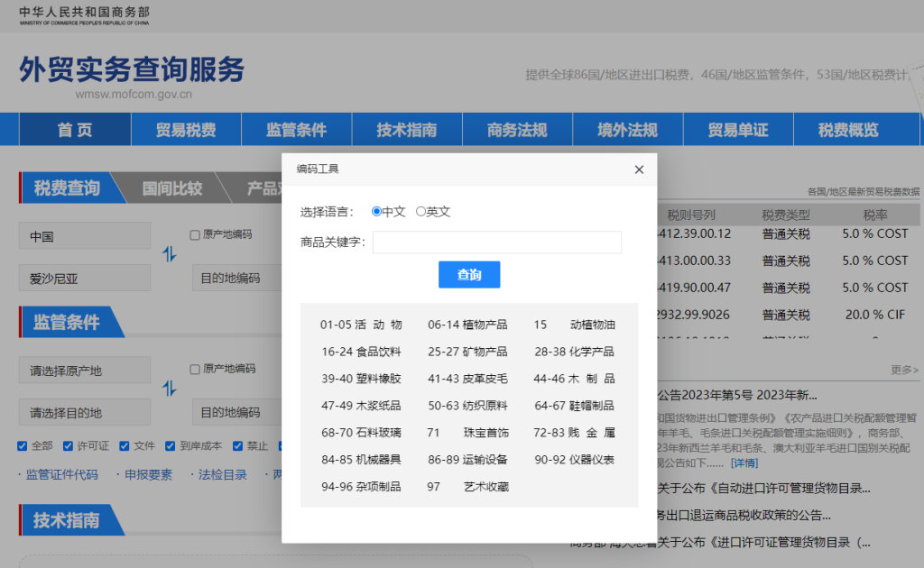Click 外贸实务查询服务 site title
The height and width of the screenshot is (568, 924).
pyautogui.click(x=132, y=69)
